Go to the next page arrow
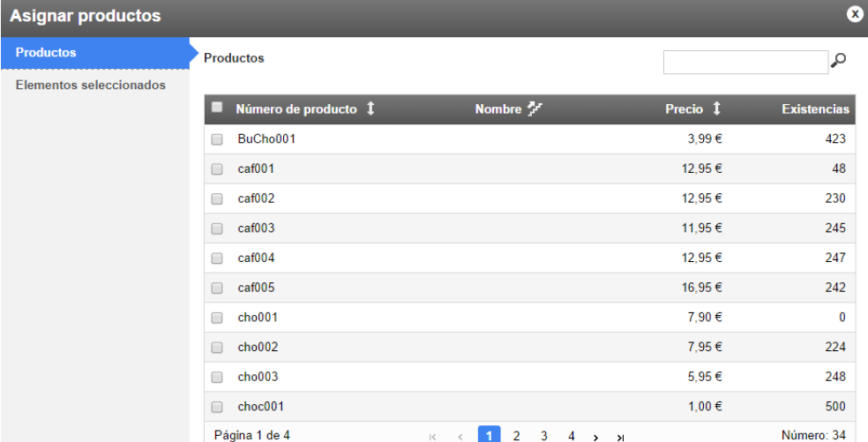The height and width of the screenshot is (442, 868). 595,437
